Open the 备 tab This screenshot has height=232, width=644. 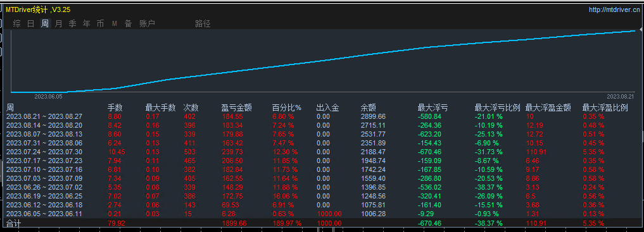129,24
